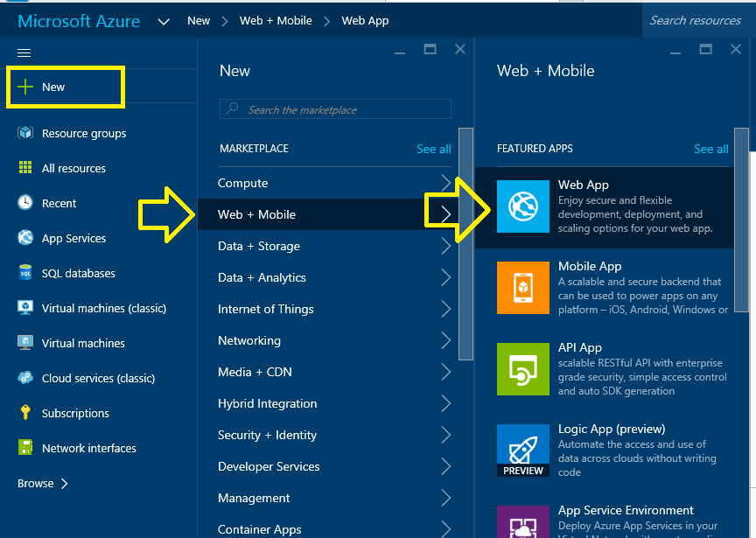Viewport: 756px width, 538px height.
Task: Click the Search resources field
Action: coord(698,20)
